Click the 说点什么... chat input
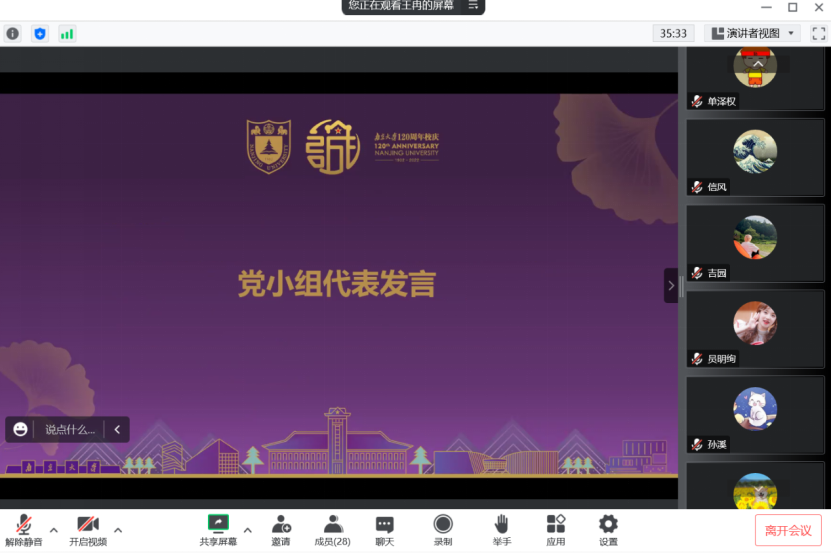The height and width of the screenshot is (553, 831). [70, 430]
